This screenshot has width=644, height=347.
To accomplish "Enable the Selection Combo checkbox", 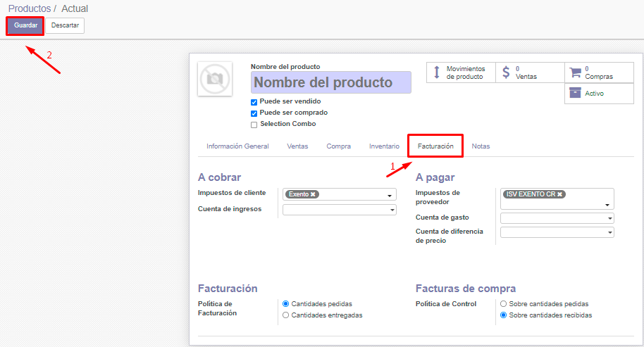I will 254,125.
